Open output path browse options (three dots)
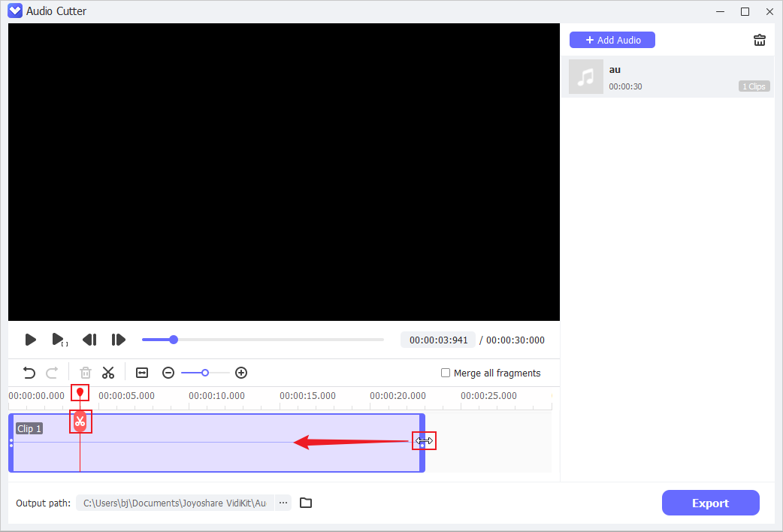The height and width of the screenshot is (532, 783). coord(283,503)
